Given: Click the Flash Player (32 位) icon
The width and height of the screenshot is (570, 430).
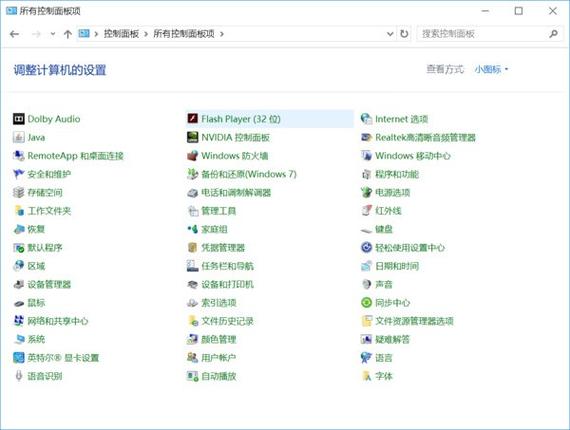Looking at the screenshot, I should click(192, 119).
